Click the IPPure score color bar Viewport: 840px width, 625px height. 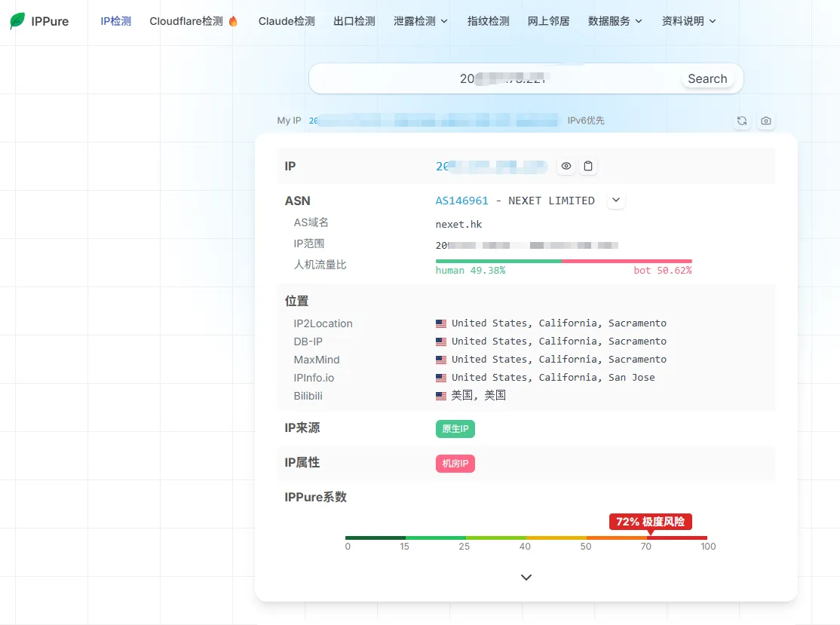pos(526,538)
